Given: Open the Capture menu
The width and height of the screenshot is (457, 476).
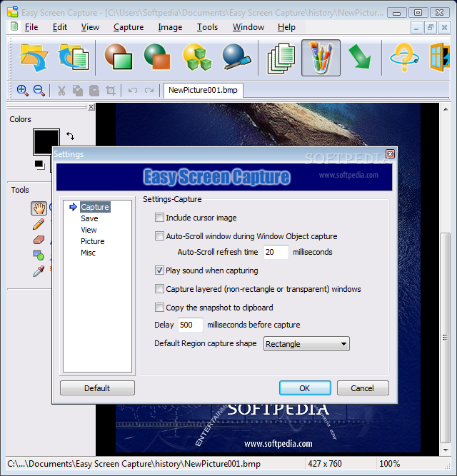Looking at the screenshot, I should point(129,27).
